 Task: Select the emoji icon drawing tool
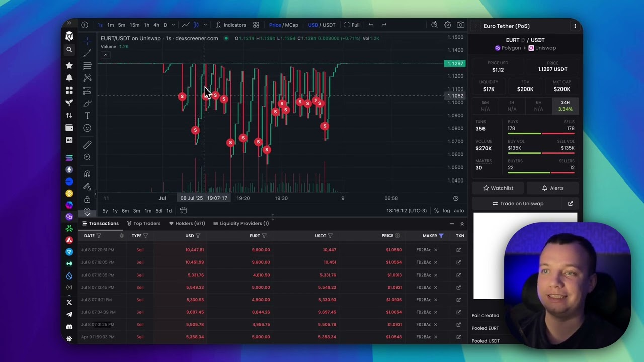click(x=87, y=128)
